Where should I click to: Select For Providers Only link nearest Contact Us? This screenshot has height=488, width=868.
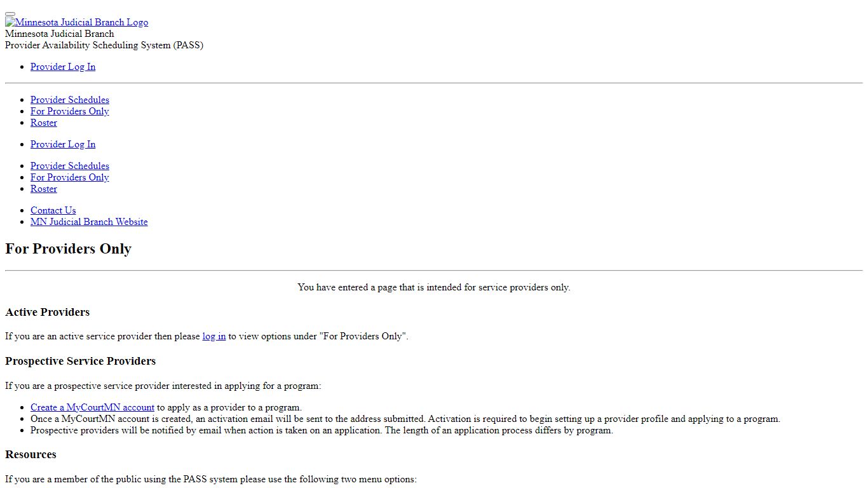pyautogui.click(x=70, y=177)
